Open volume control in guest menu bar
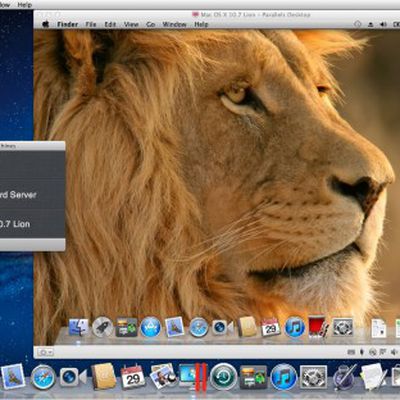The image size is (400, 400). (x=383, y=24)
